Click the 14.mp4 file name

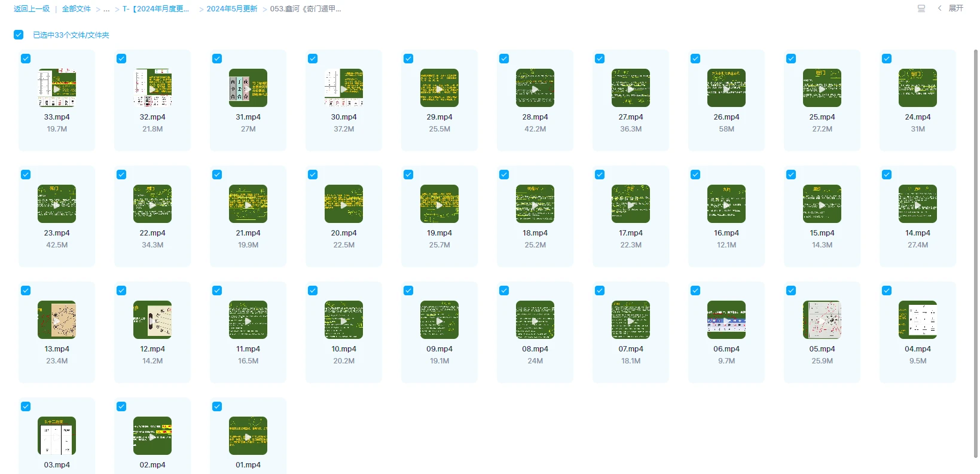click(918, 233)
